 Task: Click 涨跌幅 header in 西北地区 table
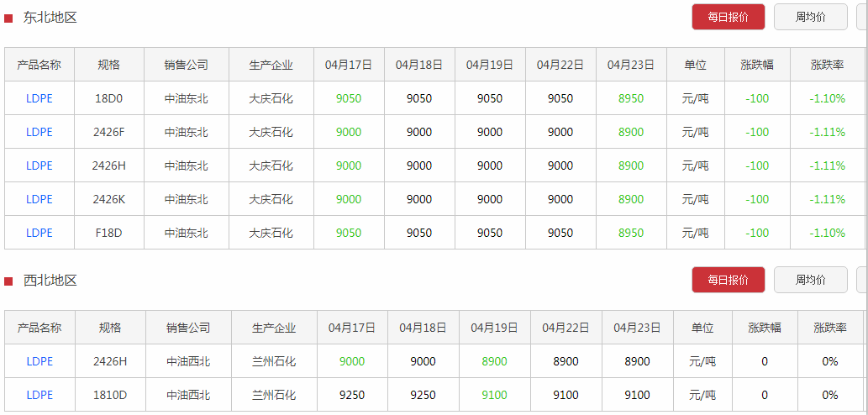pyautogui.click(x=765, y=328)
